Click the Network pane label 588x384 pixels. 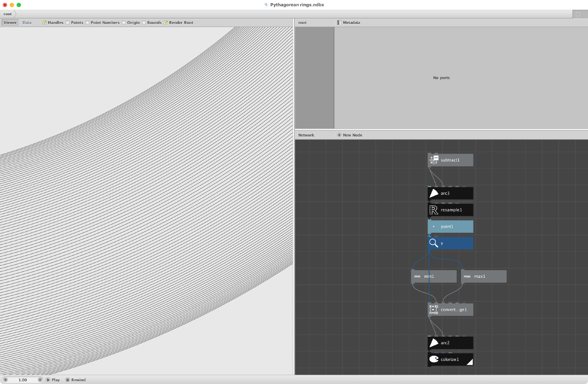[x=306, y=135]
